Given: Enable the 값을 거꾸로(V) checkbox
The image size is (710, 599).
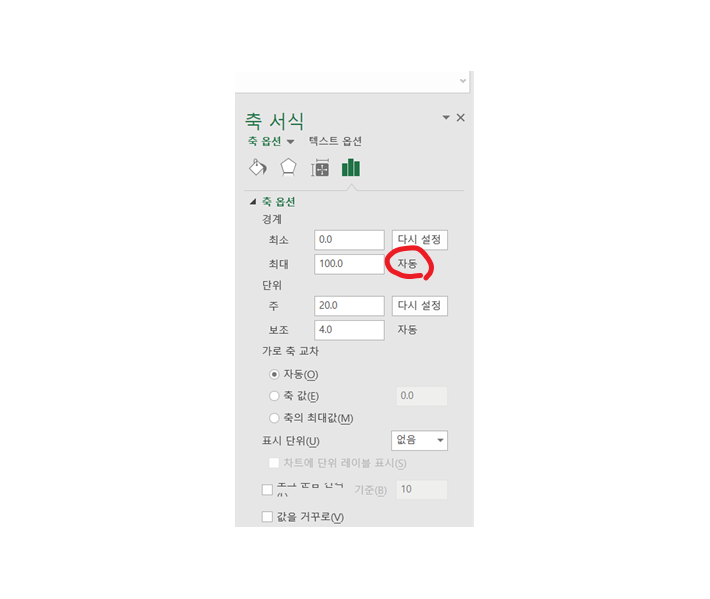Looking at the screenshot, I should 267,517.
